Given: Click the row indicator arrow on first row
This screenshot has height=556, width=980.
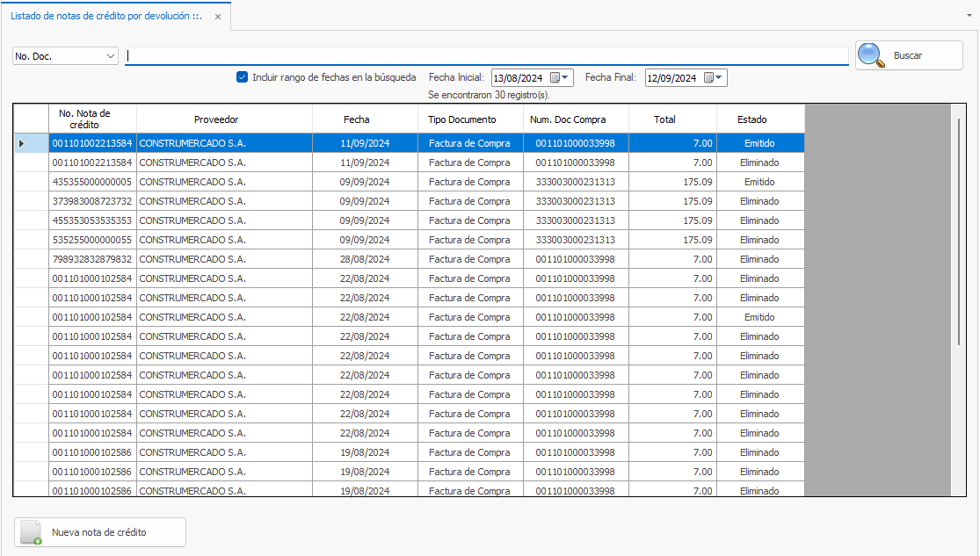Looking at the screenshot, I should pyautogui.click(x=21, y=143).
